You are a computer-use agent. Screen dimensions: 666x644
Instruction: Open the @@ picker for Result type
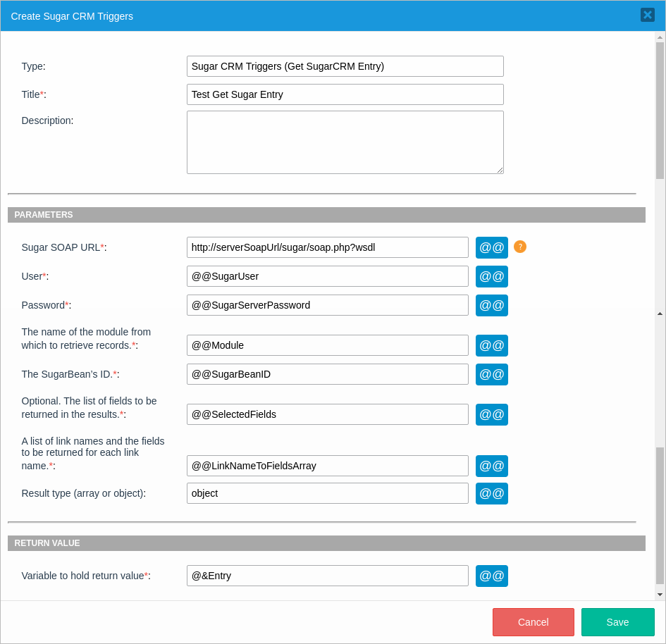[x=491, y=493]
